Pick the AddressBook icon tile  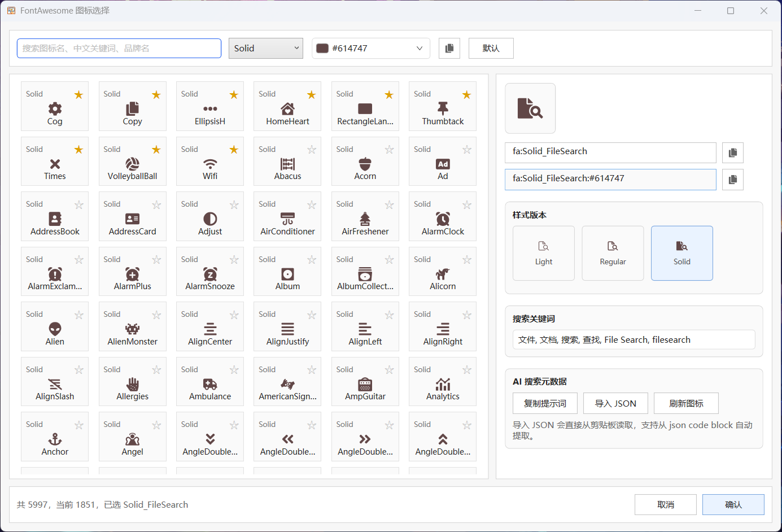pyautogui.click(x=55, y=216)
